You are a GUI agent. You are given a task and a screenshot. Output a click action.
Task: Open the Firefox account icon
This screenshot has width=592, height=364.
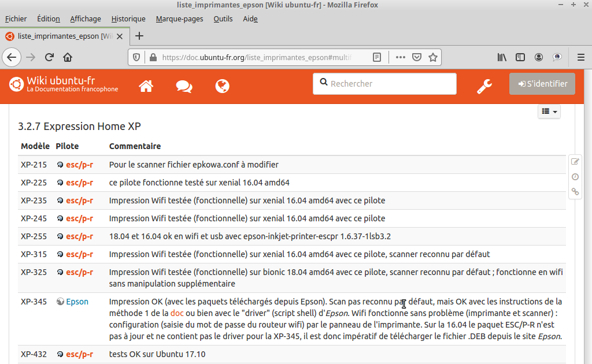tap(539, 57)
